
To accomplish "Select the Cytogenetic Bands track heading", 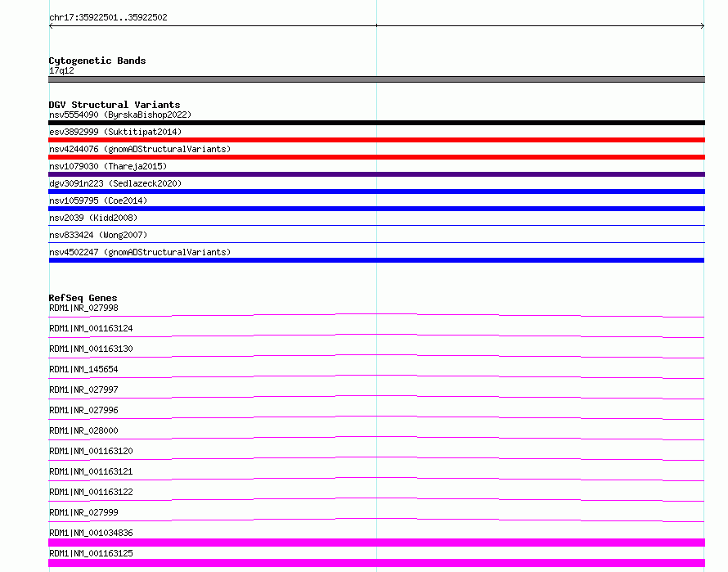I will [x=97, y=61].
